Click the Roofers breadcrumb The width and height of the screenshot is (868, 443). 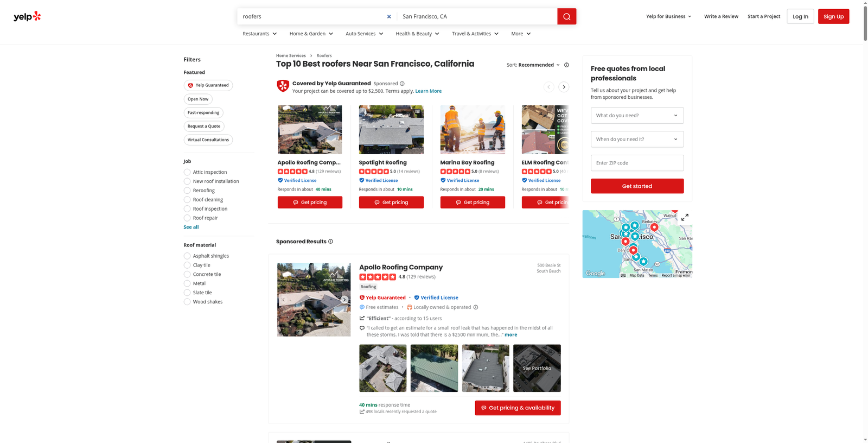pos(324,55)
